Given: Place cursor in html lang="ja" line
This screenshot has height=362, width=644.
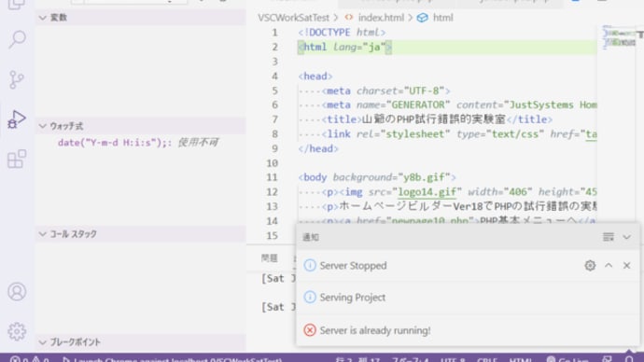Looking at the screenshot, I should pos(345,48).
